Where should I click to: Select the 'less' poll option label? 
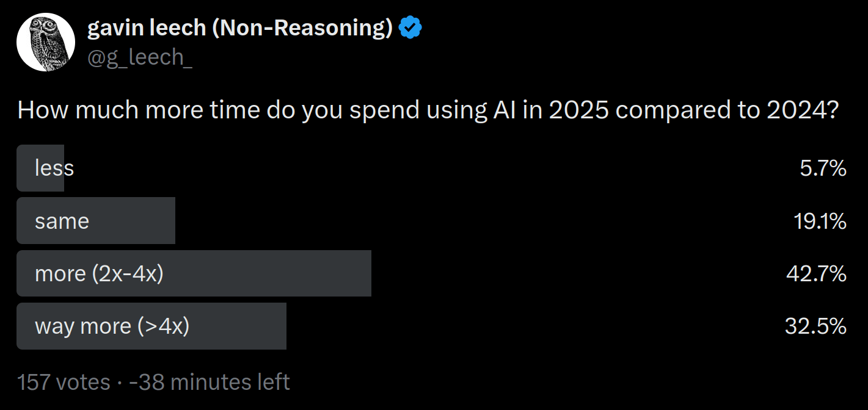point(54,168)
